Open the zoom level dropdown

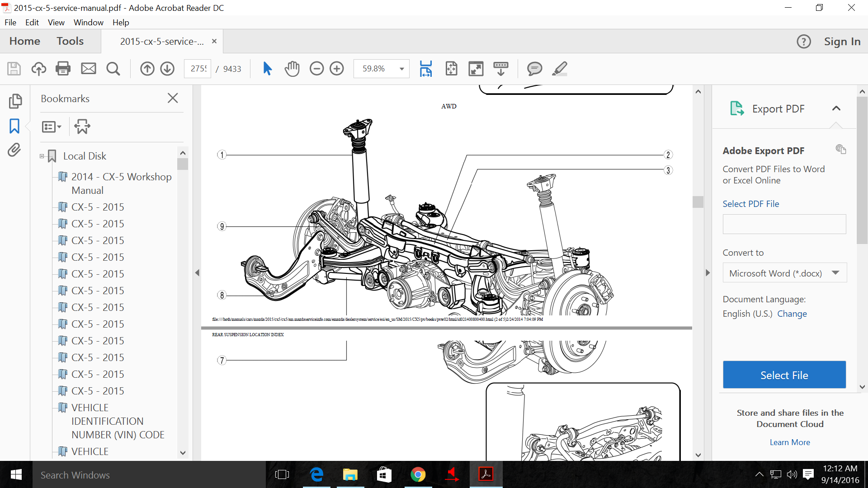pos(401,69)
